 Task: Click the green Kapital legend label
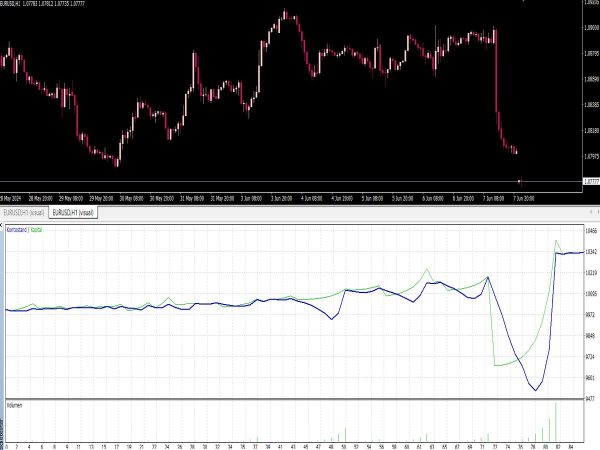coord(37,230)
